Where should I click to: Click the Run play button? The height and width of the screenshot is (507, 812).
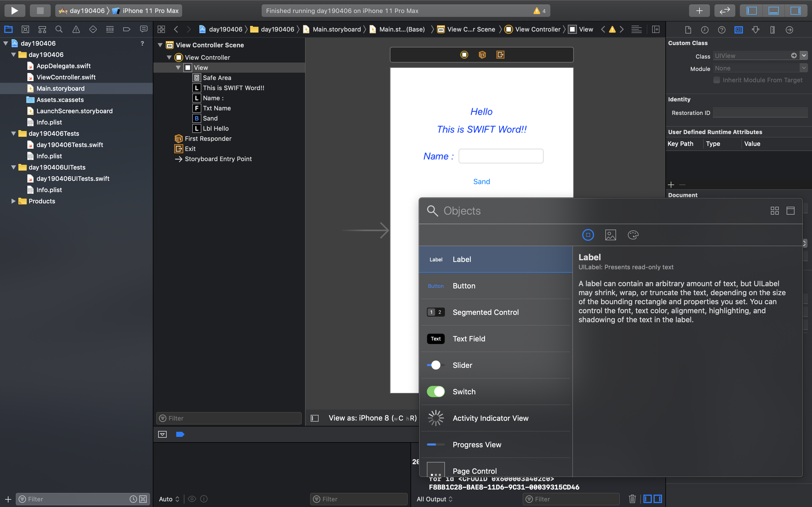click(14, 10)
